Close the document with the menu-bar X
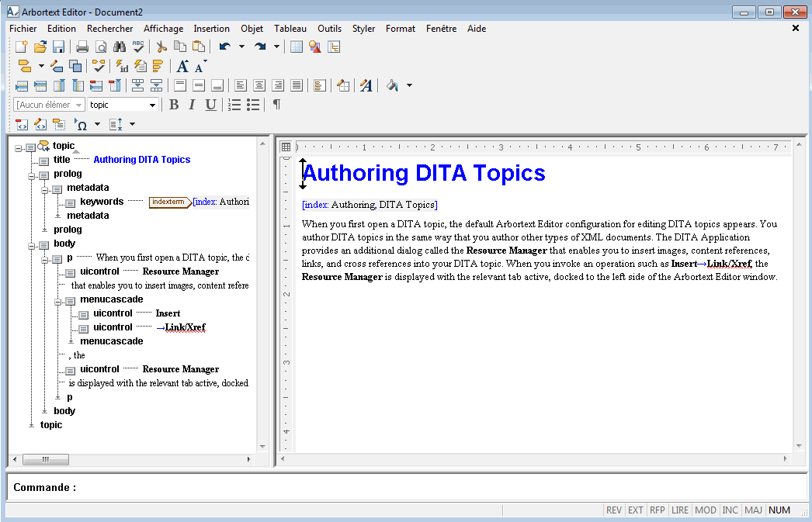 pyautogui.click(x=796, y=28)
